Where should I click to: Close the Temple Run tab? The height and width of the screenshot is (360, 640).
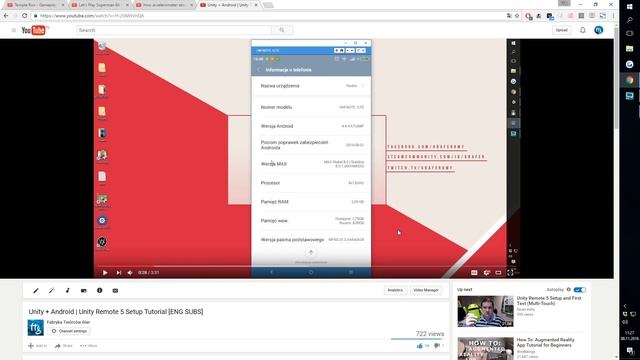[63, 5]
